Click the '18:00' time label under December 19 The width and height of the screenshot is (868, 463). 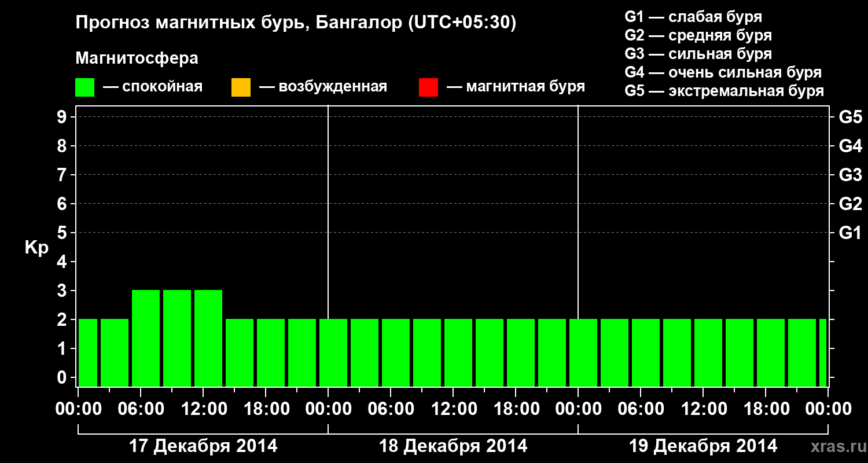pyautogui.click(x=766, y=409)
